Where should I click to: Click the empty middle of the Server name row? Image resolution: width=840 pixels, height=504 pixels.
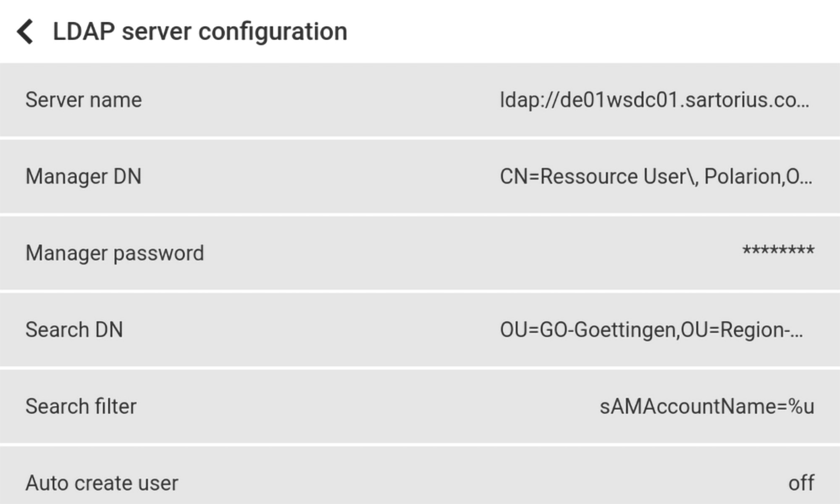319,100
